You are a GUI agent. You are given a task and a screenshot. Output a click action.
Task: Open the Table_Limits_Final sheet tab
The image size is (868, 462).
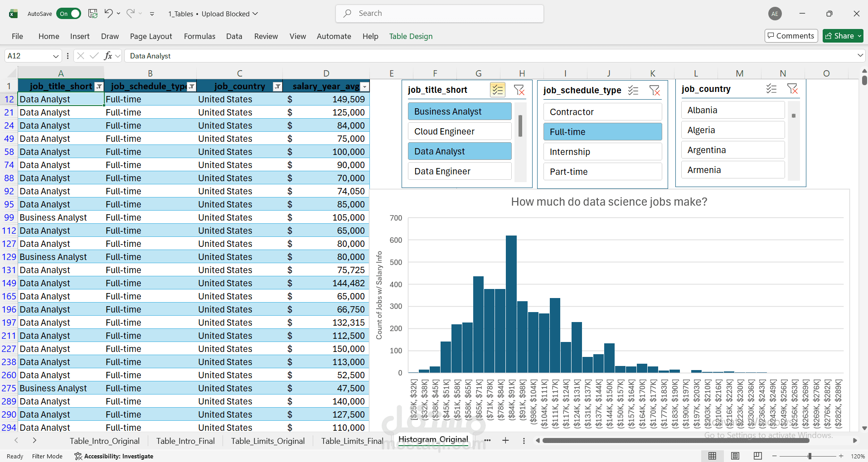pos(352,441)
